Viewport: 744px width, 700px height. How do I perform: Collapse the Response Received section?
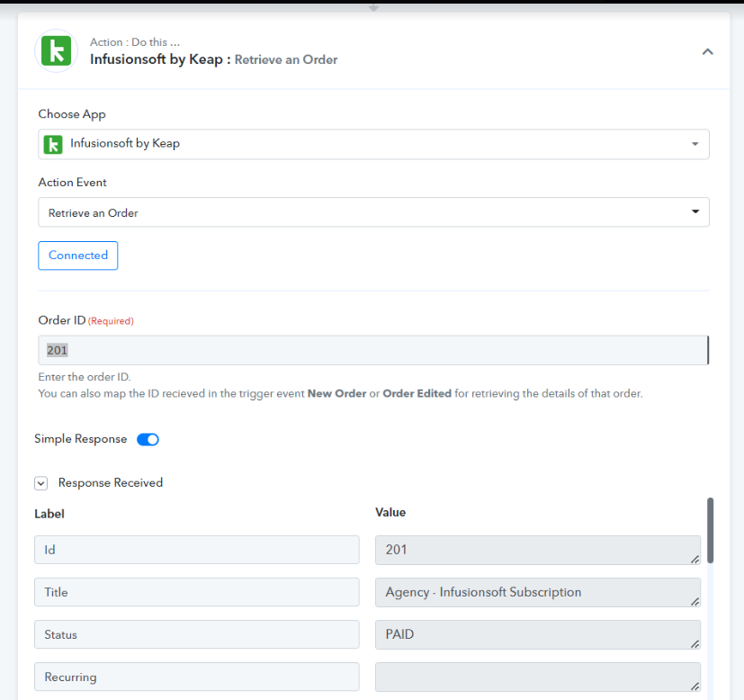pos(41,483)
